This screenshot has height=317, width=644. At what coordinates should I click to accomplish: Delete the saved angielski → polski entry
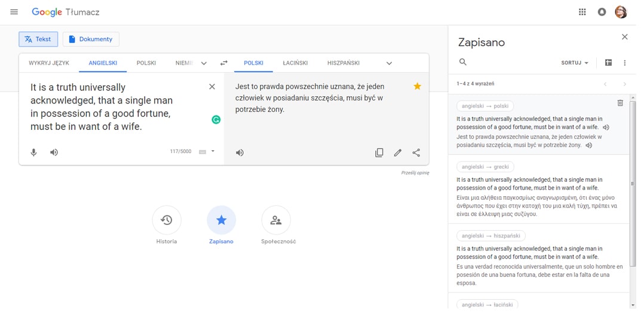[620, 103]
